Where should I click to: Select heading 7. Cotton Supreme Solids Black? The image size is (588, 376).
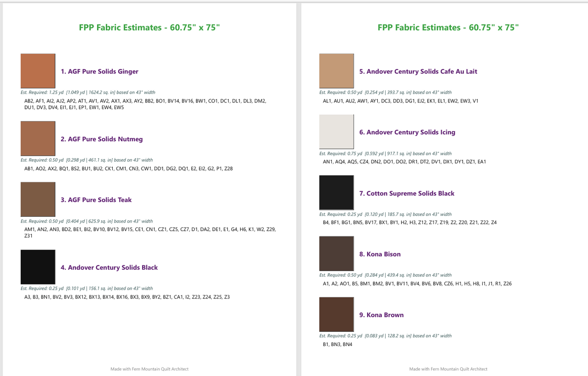[407, 194]
